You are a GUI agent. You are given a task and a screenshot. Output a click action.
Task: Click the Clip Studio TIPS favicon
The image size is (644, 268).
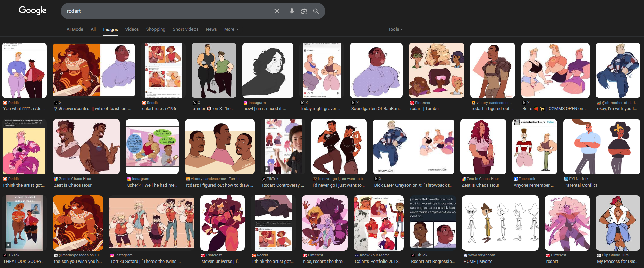tap(599, 255)
